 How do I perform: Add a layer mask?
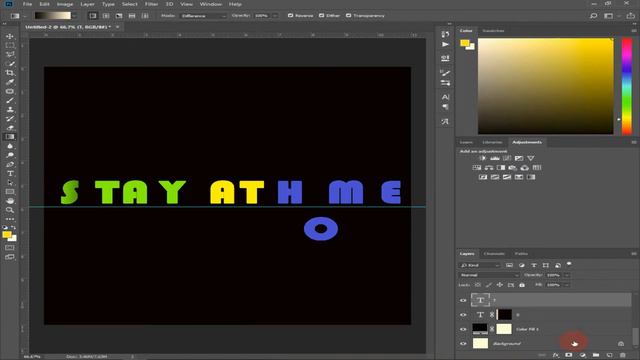569,355
